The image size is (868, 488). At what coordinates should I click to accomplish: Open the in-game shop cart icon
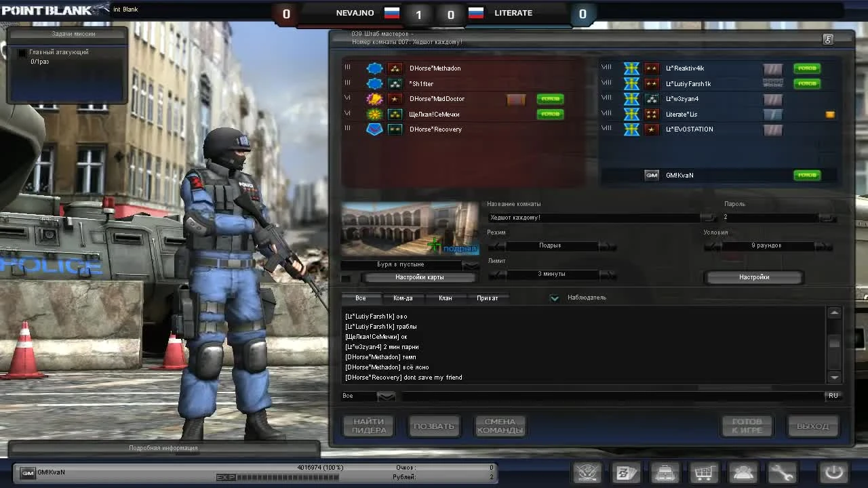click(x=704, y=472)
